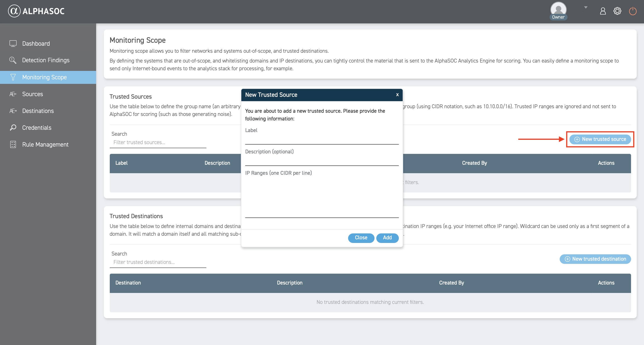644x345 pixels.
Task: Click the AlphaSOC logo icon
Action: point(14,11)
